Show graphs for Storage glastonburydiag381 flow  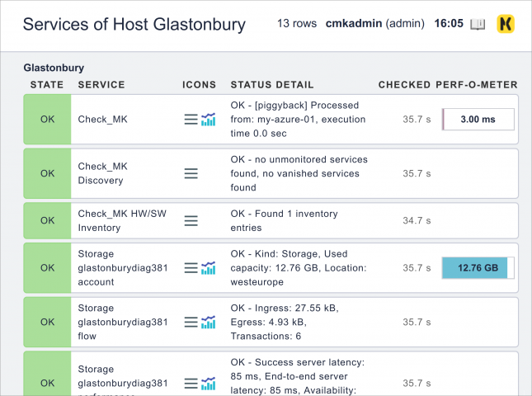209,322
